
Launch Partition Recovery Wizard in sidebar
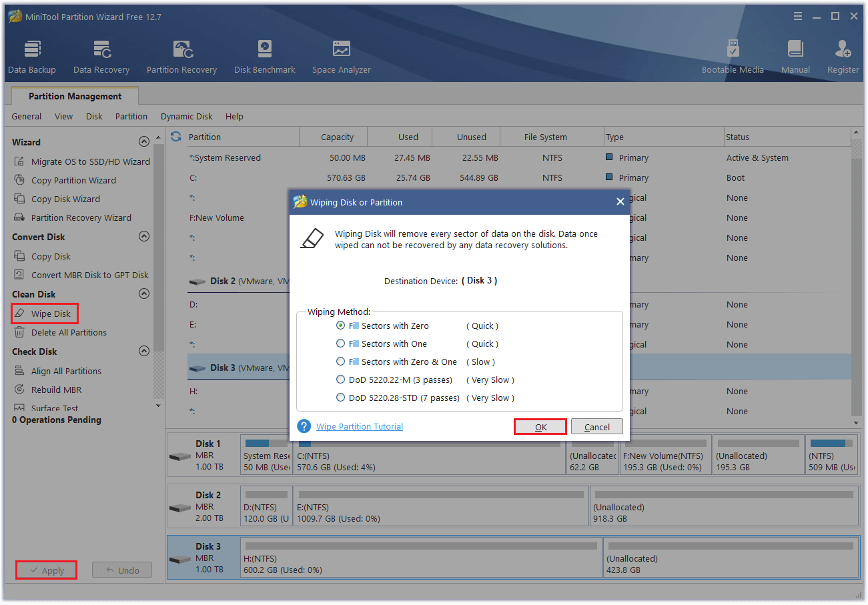73,217
